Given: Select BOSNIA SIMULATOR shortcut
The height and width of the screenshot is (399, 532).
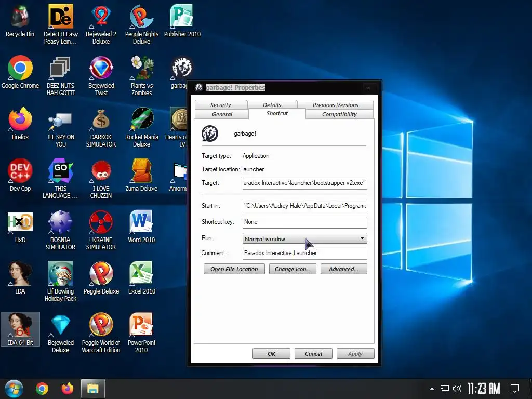Looking at the screenshot, I should click(x=60, y=230).
